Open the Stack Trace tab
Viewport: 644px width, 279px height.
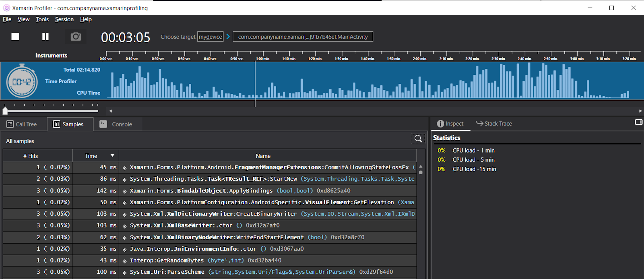coord(494,124)
